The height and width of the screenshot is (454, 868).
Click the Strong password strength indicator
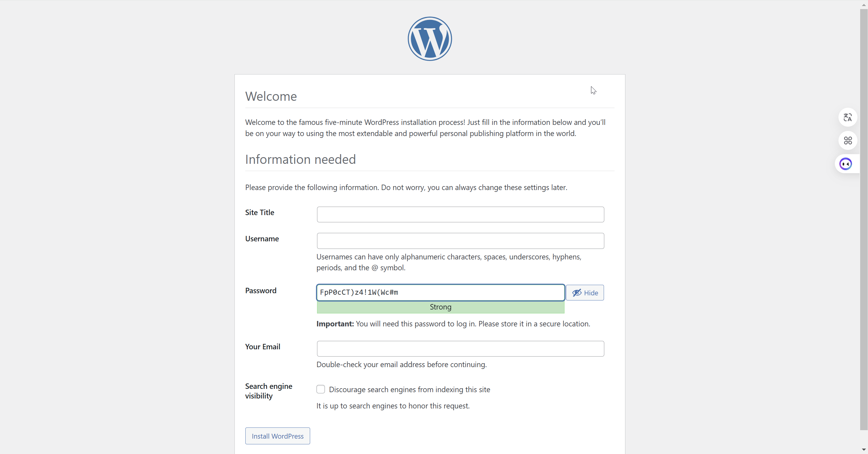(x=440, y=307)
